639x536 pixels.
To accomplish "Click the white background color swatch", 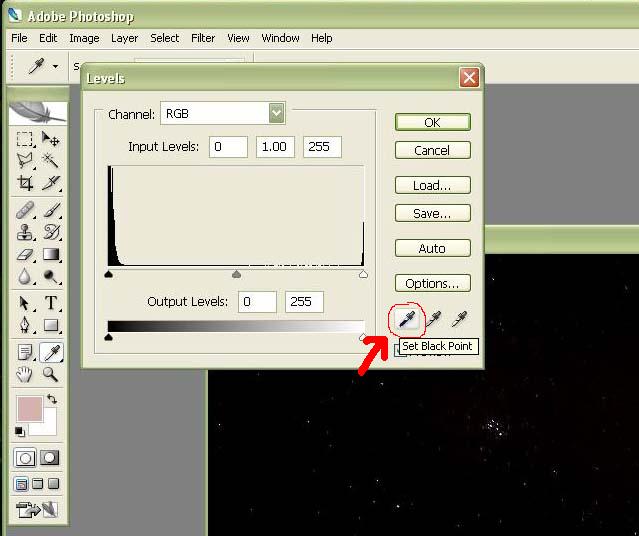I will point(48,426).
